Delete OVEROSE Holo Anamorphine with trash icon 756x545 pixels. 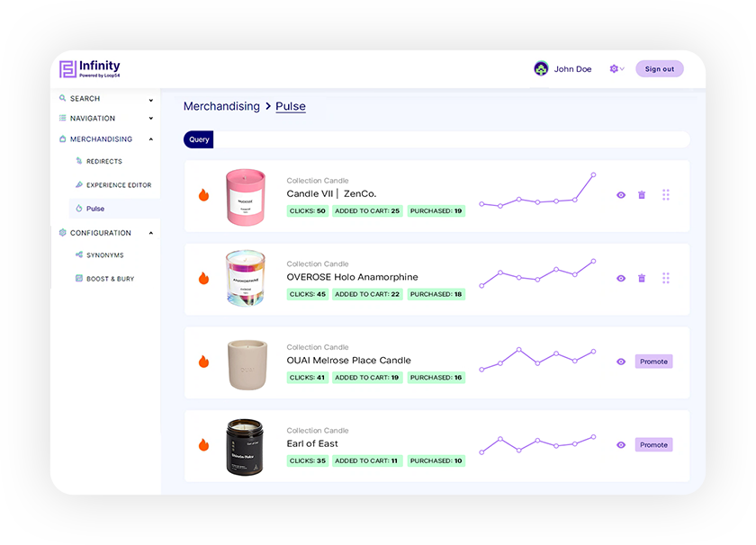[642, 278]
